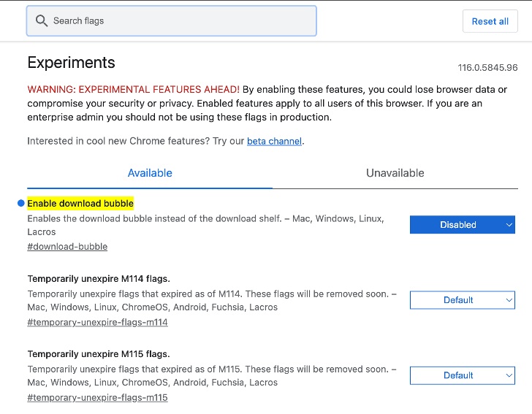The image size is (532, 414).
Task: Click the download bubble flag description text
Action: tap(205, 219)
